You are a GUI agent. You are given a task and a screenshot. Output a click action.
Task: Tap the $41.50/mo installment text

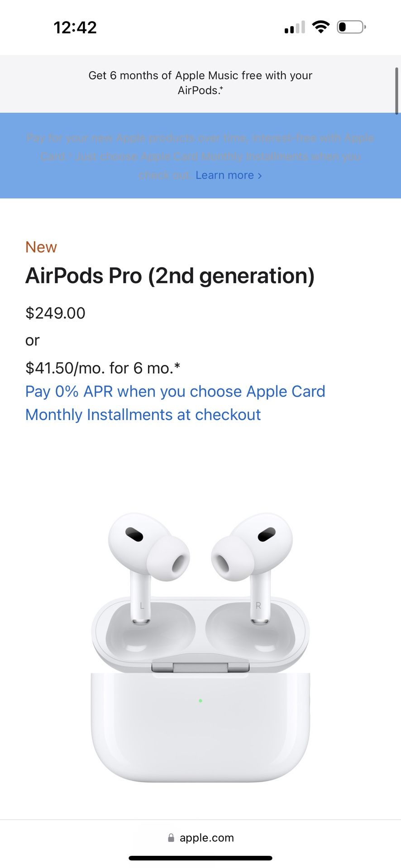(x=102, y=368)
